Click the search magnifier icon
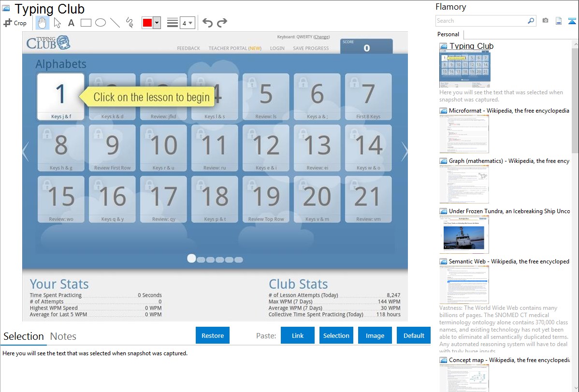 (531, 21)
